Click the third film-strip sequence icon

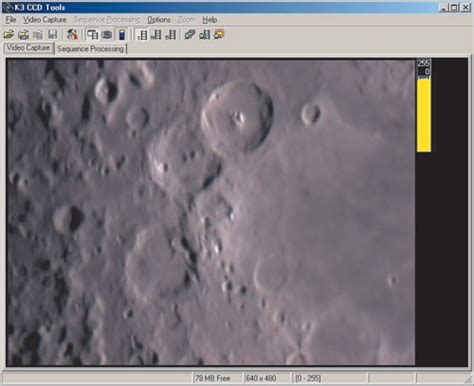click(171, 35)
